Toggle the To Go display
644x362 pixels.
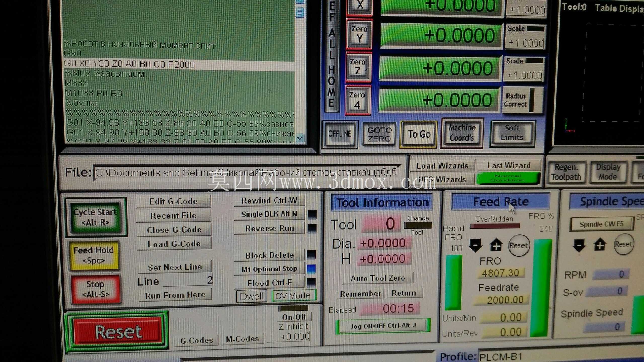tap(419, 134)
